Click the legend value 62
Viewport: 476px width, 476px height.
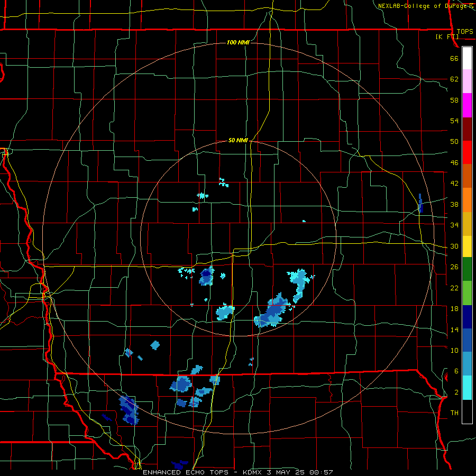(454, 79)
